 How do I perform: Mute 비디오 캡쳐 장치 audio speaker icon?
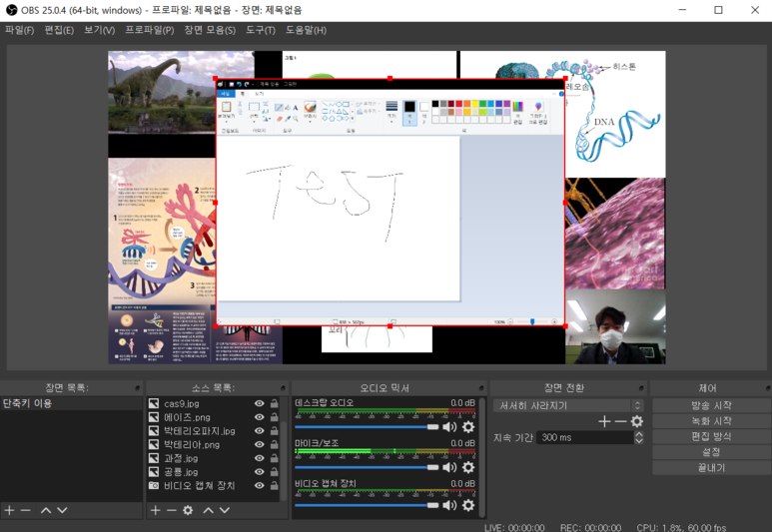[x=449, y=505]
